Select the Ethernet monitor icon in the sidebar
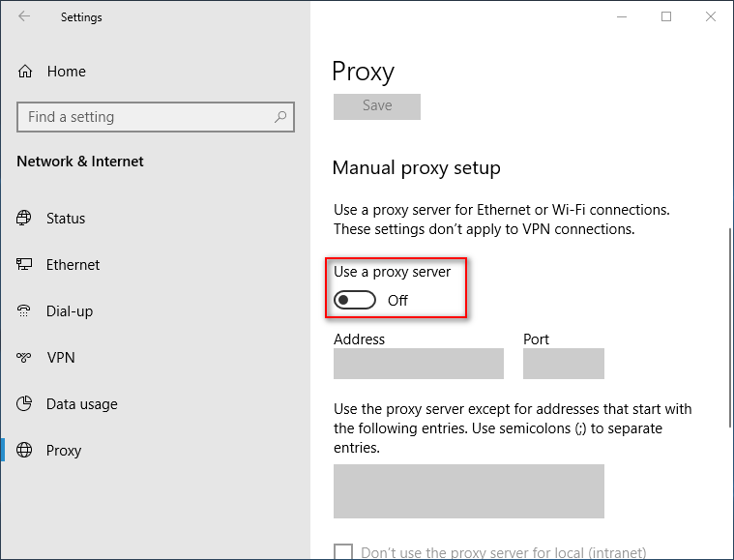The width and height of the screenshot is (734, 560). point(25,265)
